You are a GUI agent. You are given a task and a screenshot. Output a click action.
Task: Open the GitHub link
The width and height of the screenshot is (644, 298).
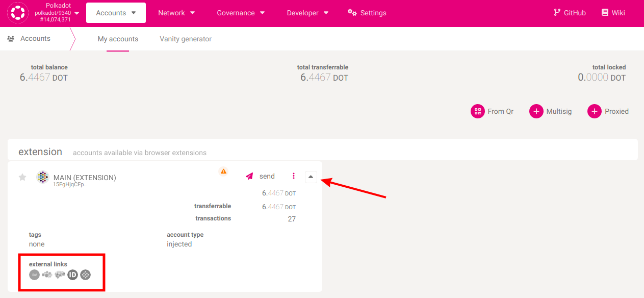(570, 13)
